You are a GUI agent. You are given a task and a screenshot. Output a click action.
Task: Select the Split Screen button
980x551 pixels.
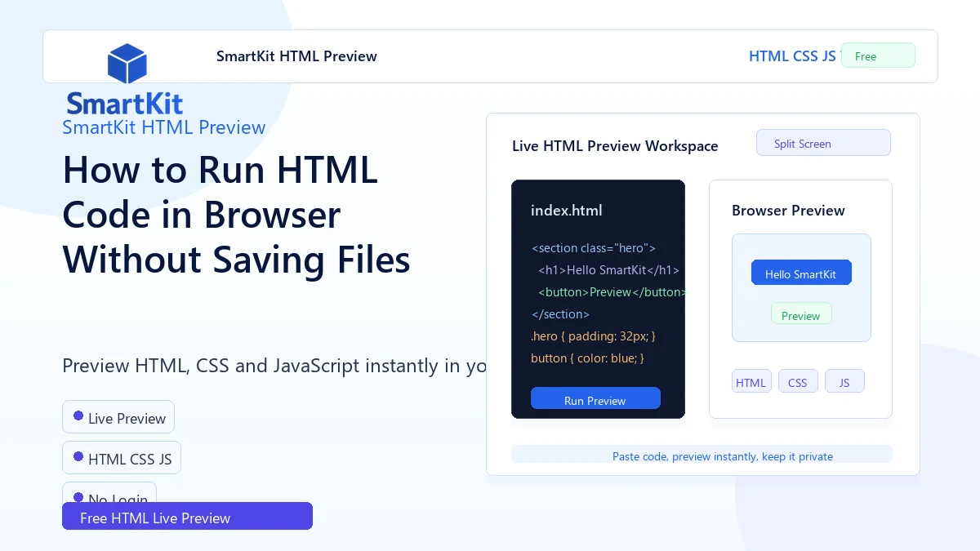pos(823,143)
